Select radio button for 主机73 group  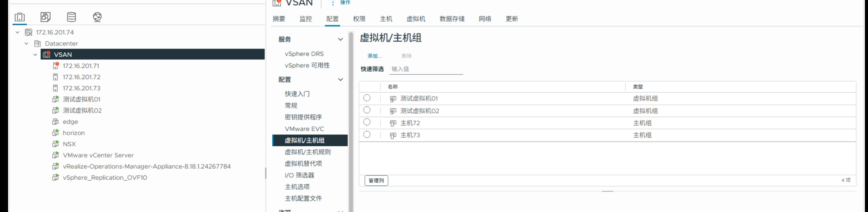coord(367,134)
